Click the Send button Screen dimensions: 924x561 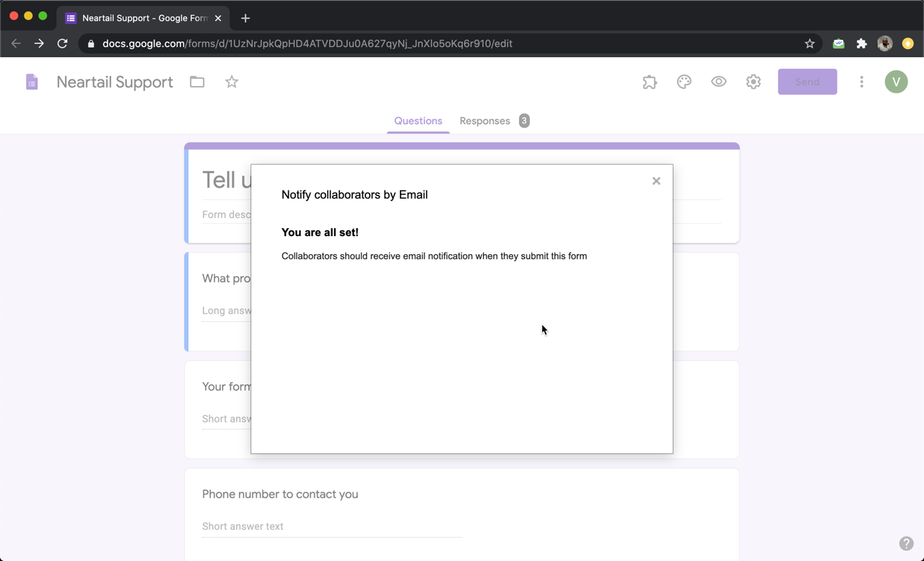tap(807, 82)
